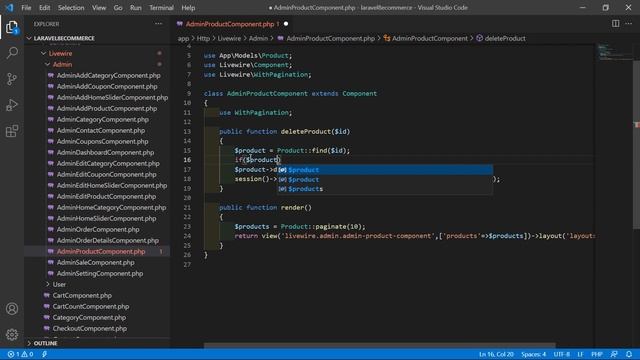Open the Run menu

coord(136,8)
